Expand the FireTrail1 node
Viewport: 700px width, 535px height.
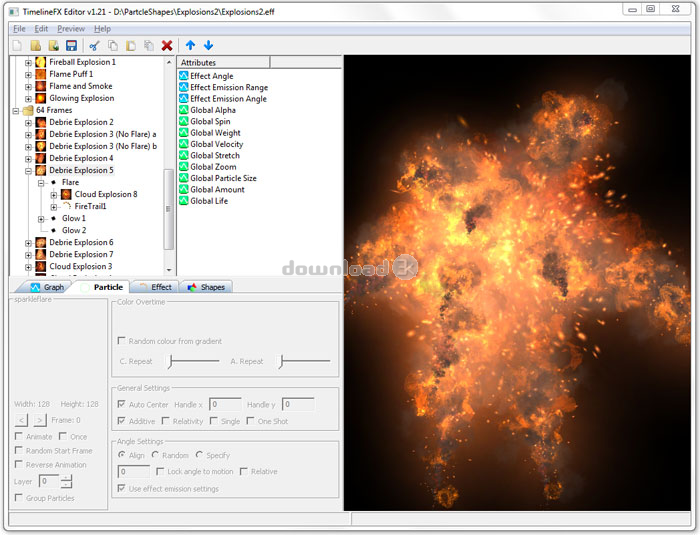(54, 207)
